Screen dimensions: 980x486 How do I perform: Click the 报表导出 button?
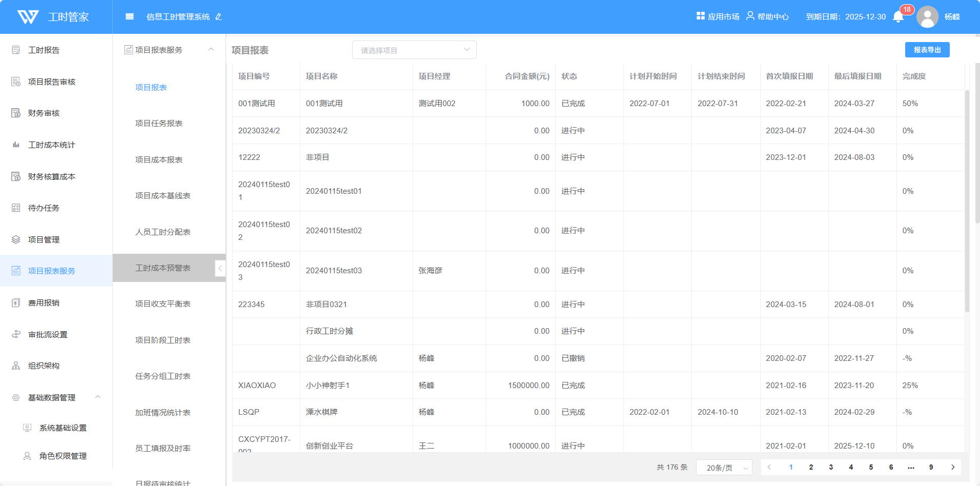(x=927, y=50)
